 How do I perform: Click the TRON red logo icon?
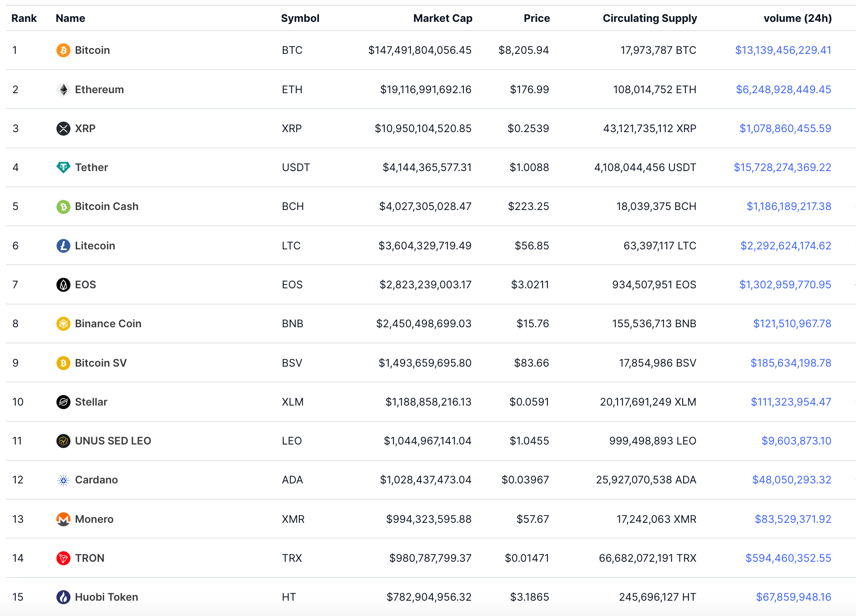tap(63, 558)
